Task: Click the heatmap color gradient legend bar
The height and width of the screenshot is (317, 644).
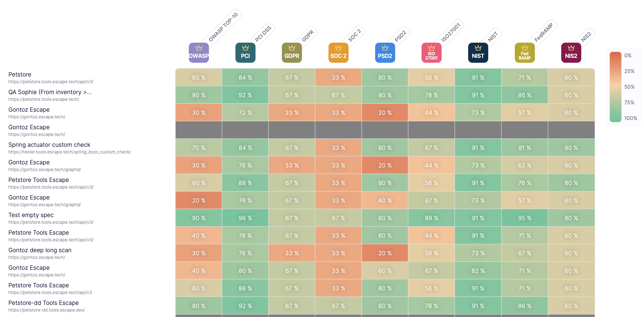Action: [615, 87]
